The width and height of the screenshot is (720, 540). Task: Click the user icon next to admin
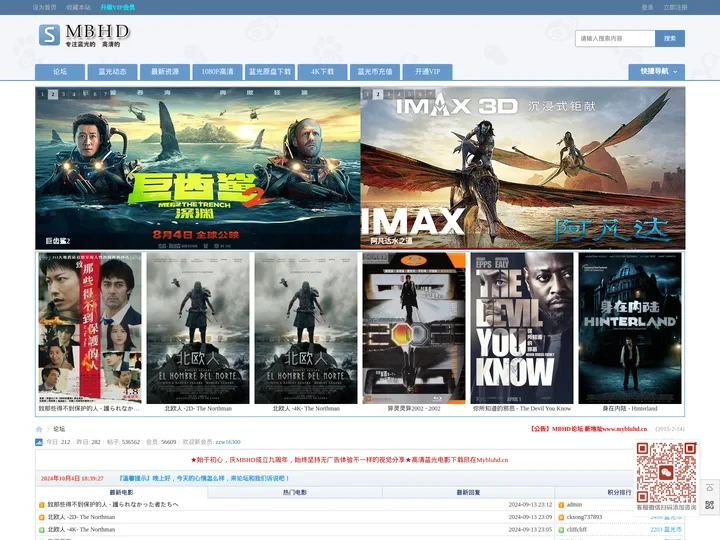pos(561,505)
